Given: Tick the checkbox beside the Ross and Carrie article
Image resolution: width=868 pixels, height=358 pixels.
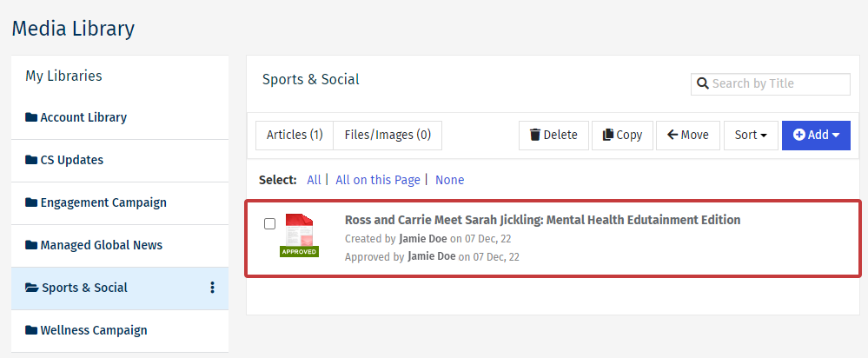Looking at the screenshot, I should click(269, 223).
